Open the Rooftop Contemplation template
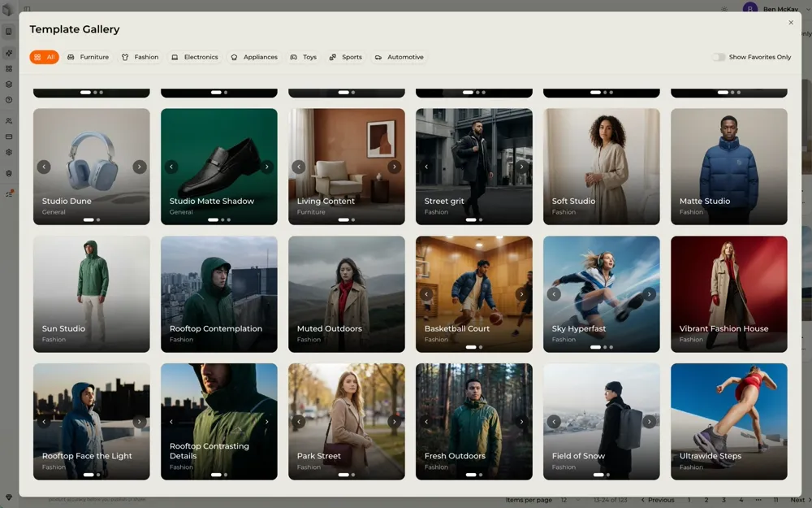 219,294
